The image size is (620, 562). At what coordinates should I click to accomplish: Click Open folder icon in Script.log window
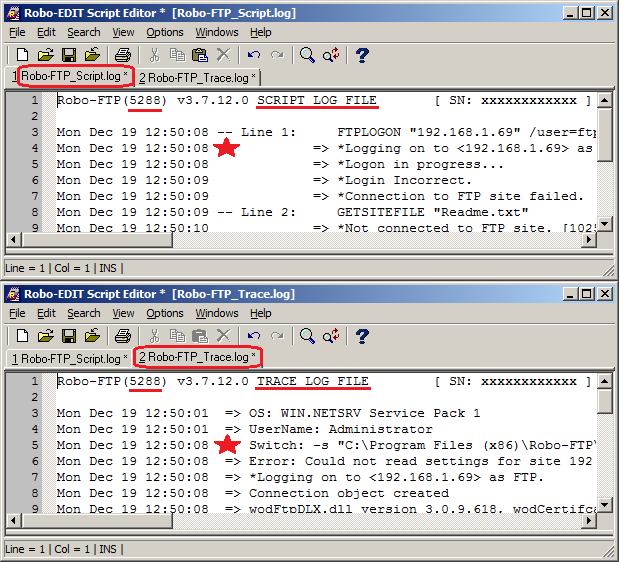pos(45,55)
